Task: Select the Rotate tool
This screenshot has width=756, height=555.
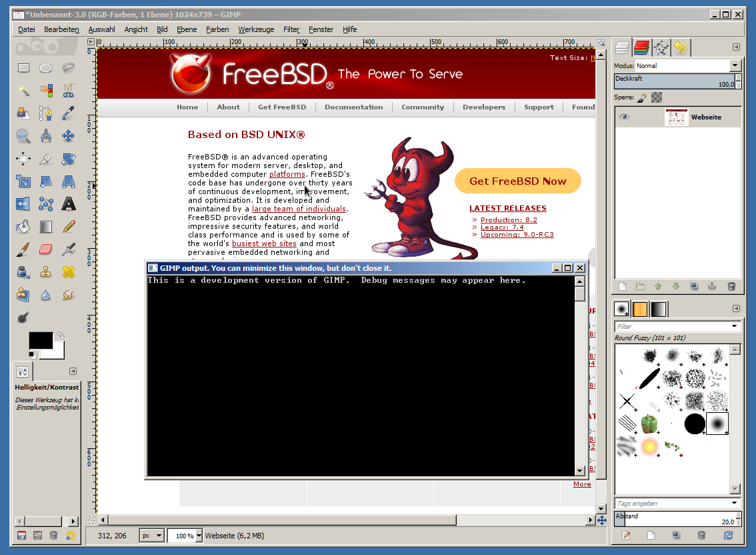Action: 69,158
